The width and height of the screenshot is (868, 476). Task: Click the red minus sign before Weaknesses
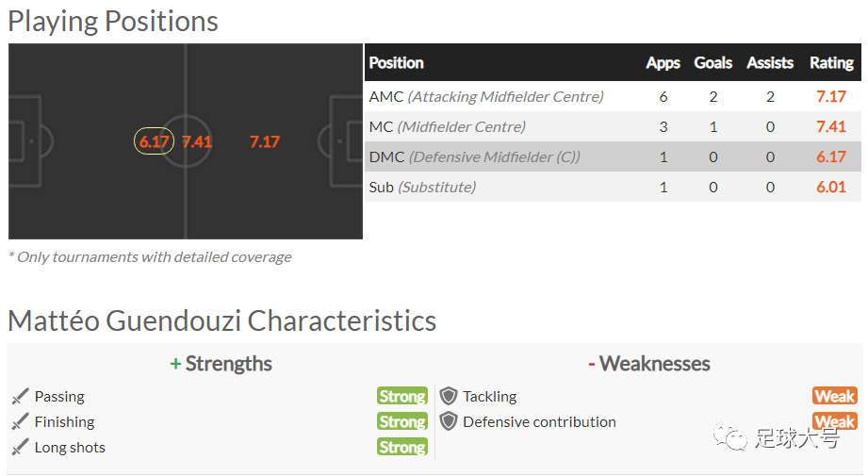(x=592, y=364)
